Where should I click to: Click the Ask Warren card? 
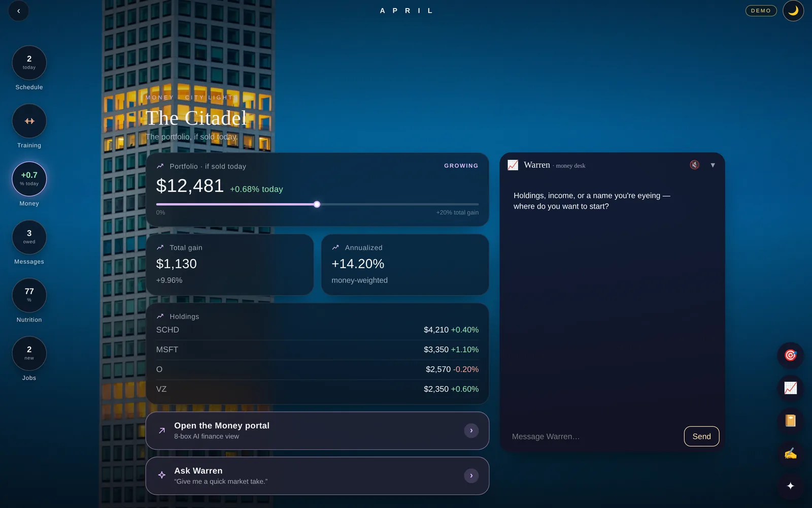317,476
